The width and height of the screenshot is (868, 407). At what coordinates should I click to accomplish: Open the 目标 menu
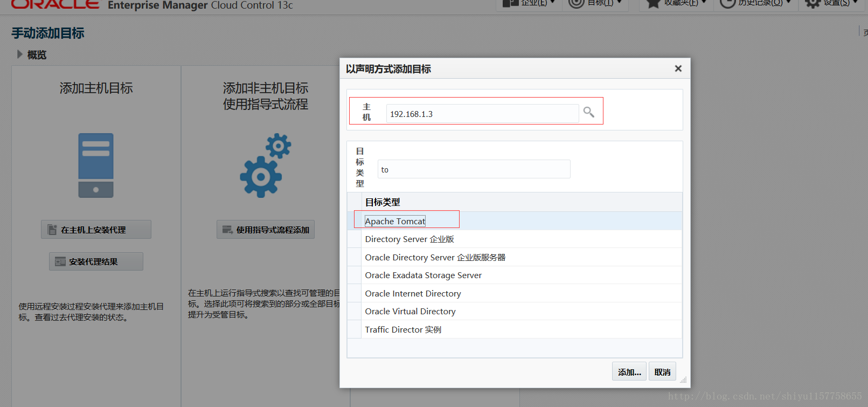pos(595,3)
